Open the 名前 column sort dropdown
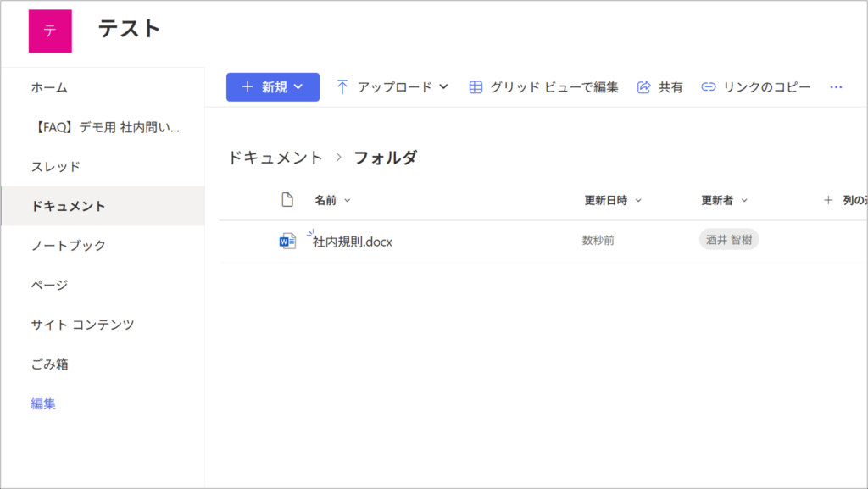 point(348,200)
